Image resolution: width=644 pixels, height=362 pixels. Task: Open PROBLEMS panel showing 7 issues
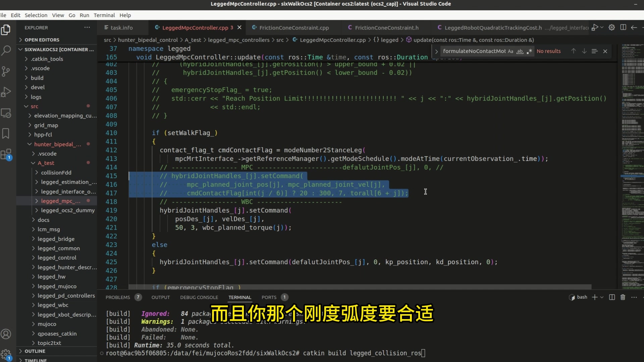[x=118, y=297]
